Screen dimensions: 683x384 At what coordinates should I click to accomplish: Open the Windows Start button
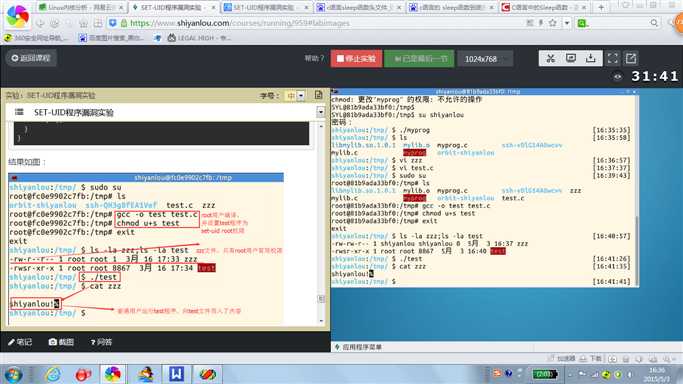click(x=14, y=374)
